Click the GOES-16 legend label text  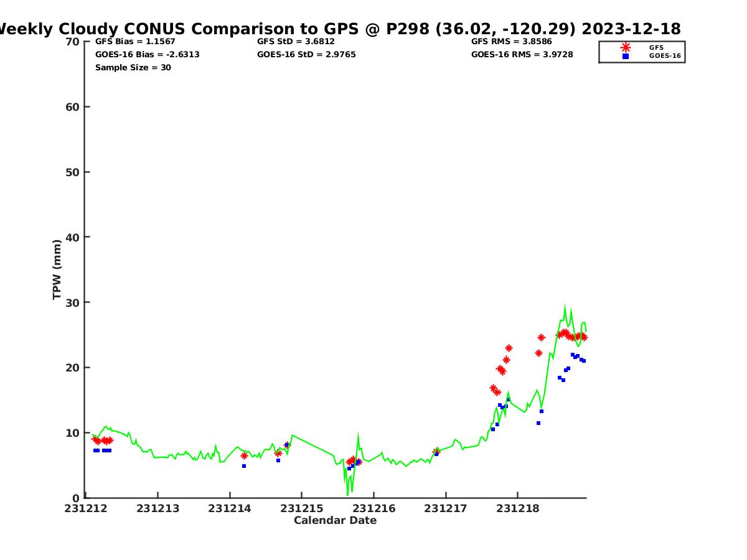(665, 56)
